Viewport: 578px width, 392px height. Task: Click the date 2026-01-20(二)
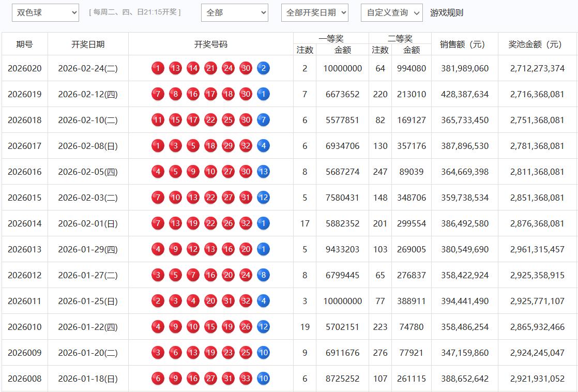88,353
